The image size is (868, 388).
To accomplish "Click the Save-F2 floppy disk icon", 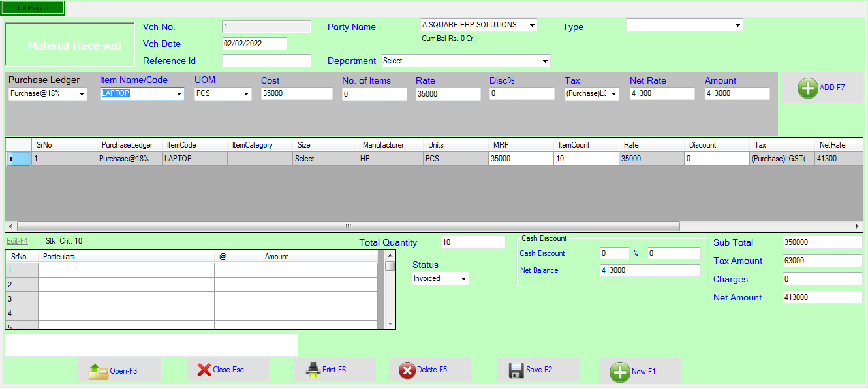I will (516, 370).
